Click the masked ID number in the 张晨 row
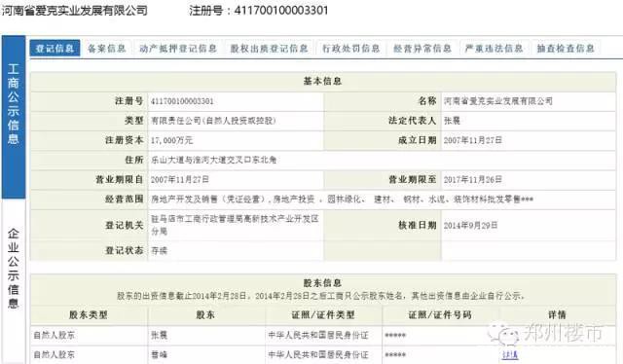 (395, 336)
